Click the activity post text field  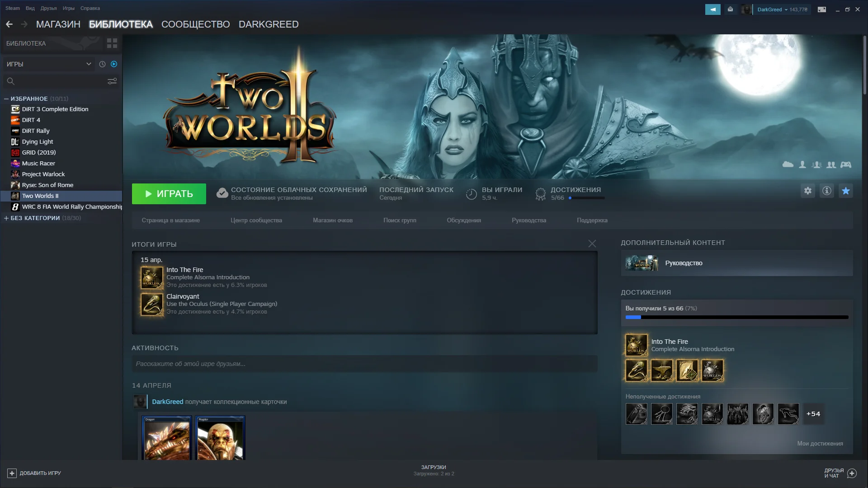364,364
